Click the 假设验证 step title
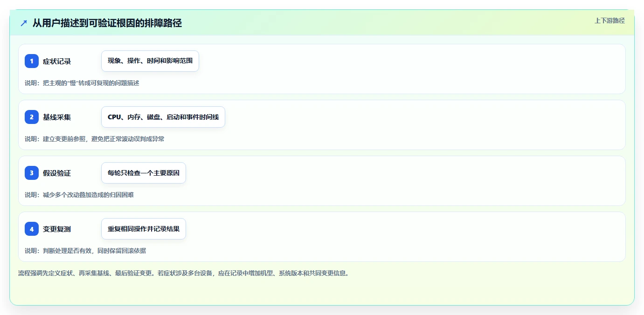 coord(57,173)
